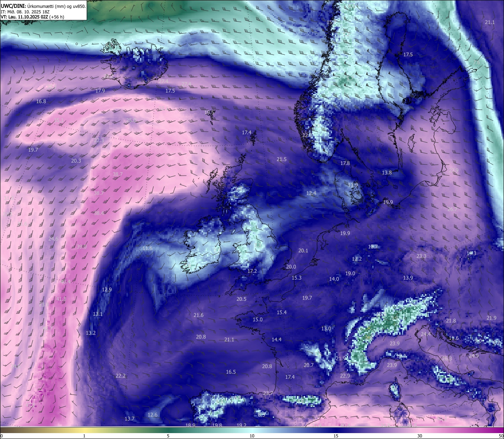Image resolution: width=504 pixels, height=439 pixels.
Task: Pick the 12.2 map value
Action: coord(357,259)
